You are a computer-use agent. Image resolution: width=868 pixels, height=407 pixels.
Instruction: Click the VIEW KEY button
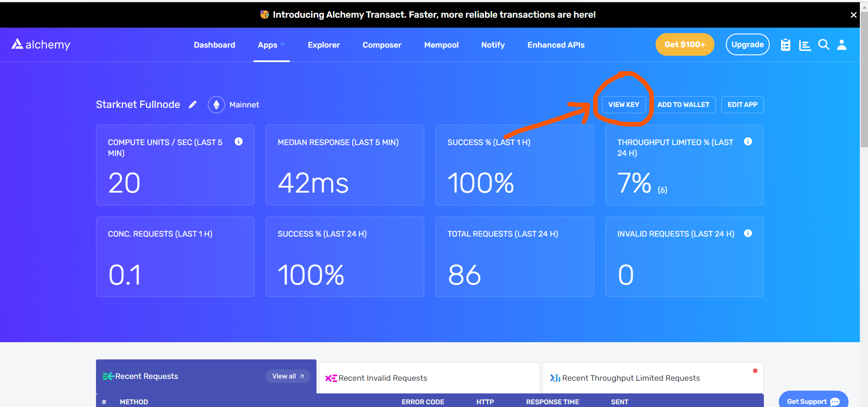[623, 105]
